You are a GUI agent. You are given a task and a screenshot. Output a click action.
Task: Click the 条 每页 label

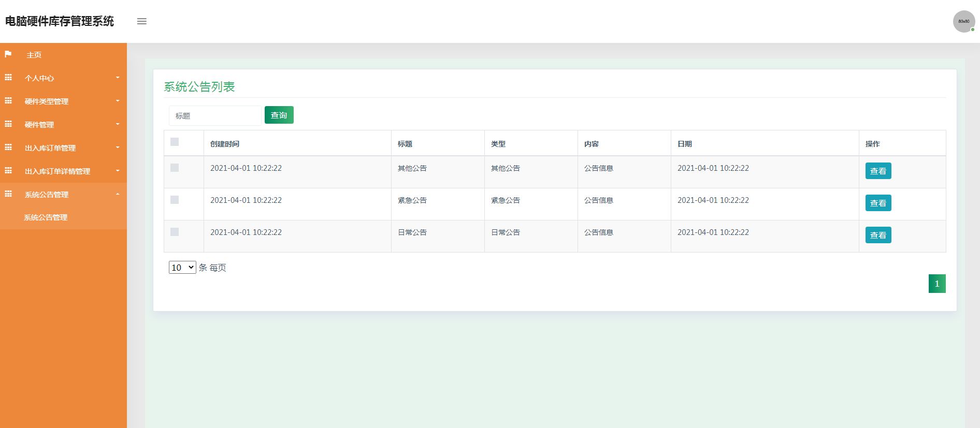point(212,268)
